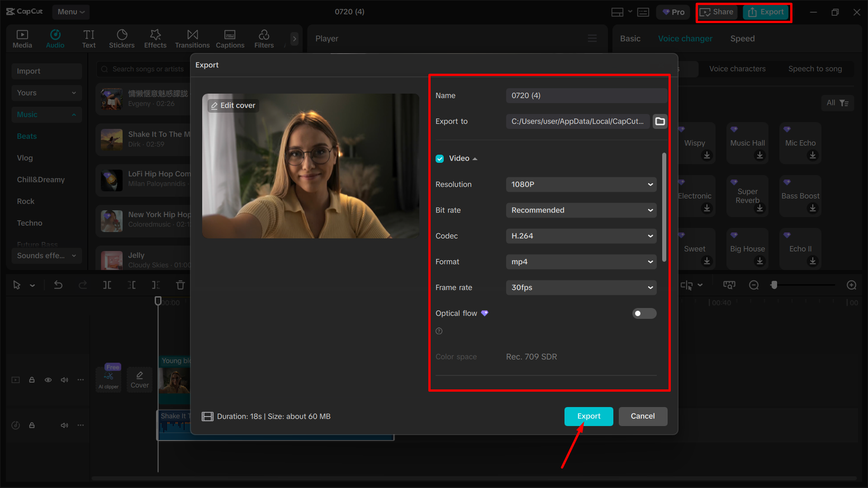Open the Resolution dropdown
The height and width of the screenshot is (488, 868).
coord(581,184)
